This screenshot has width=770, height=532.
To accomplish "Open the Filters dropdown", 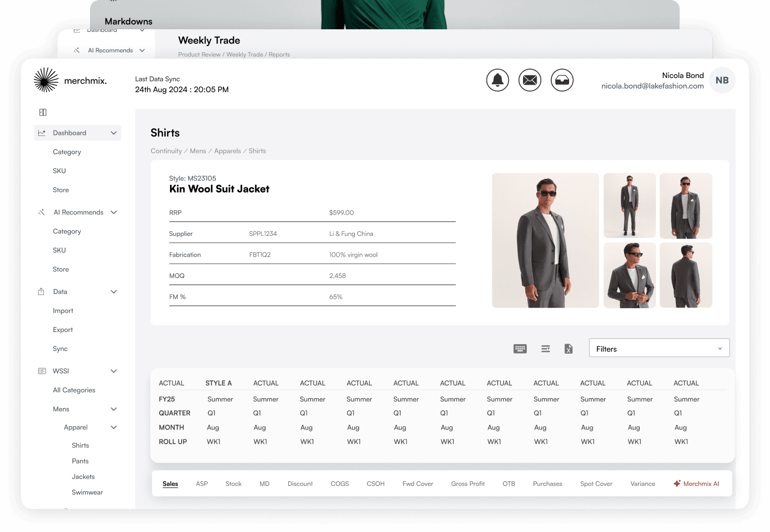I will click(659, 349).
